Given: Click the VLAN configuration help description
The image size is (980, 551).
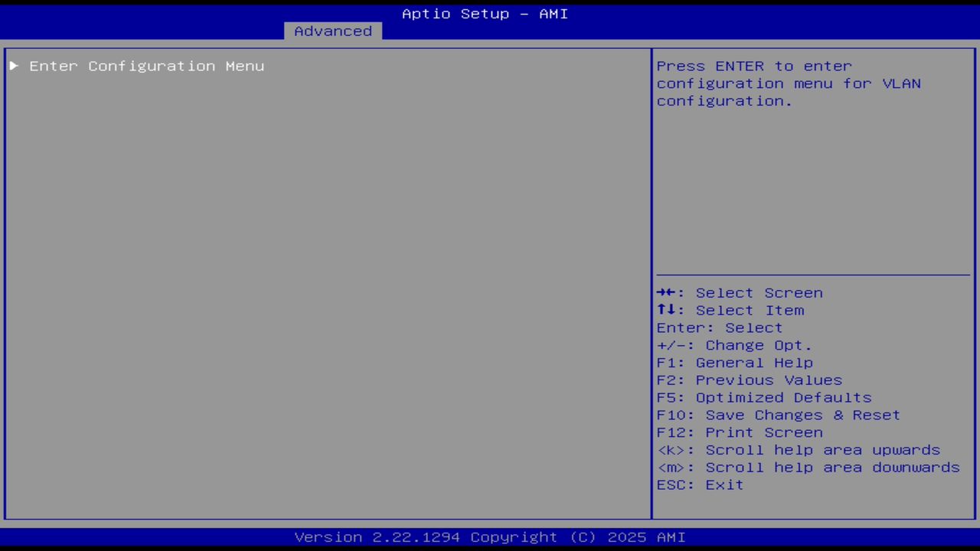Looking at the screenshot, I should coord(789,83).
